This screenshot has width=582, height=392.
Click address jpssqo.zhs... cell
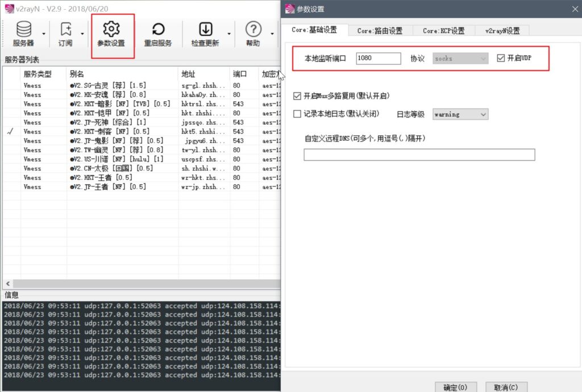pyautogui.click(x=203, y=122)
